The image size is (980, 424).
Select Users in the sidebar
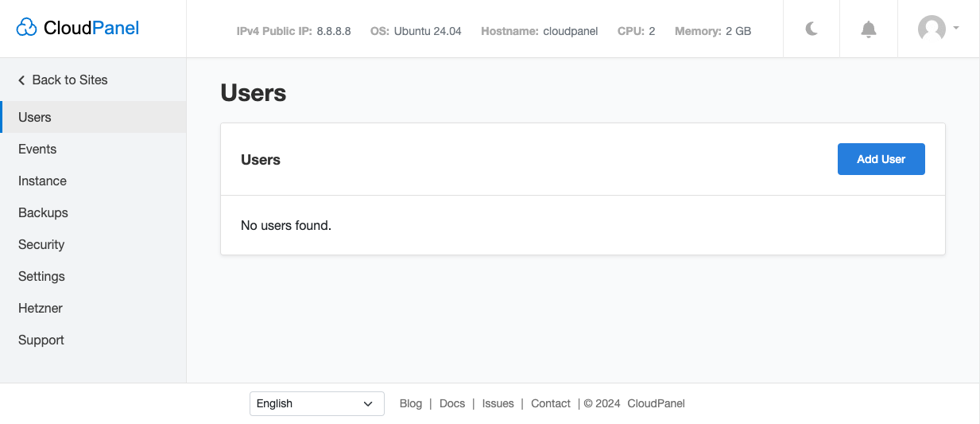coord(35,117)
